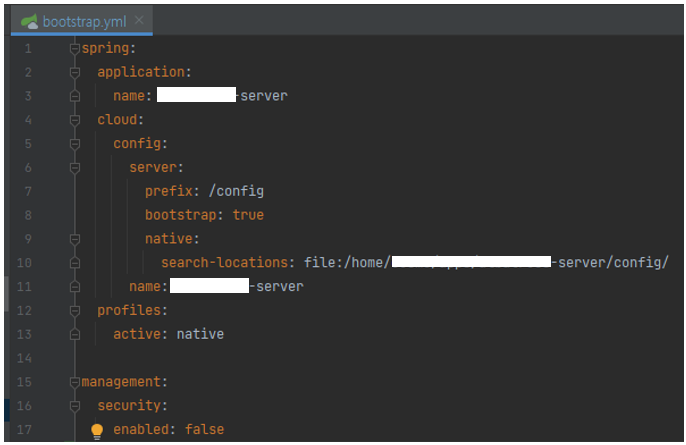Click '-server/config/' path ending
The width and height of the screenshot is (686, 445).
(x=610, y=263)
